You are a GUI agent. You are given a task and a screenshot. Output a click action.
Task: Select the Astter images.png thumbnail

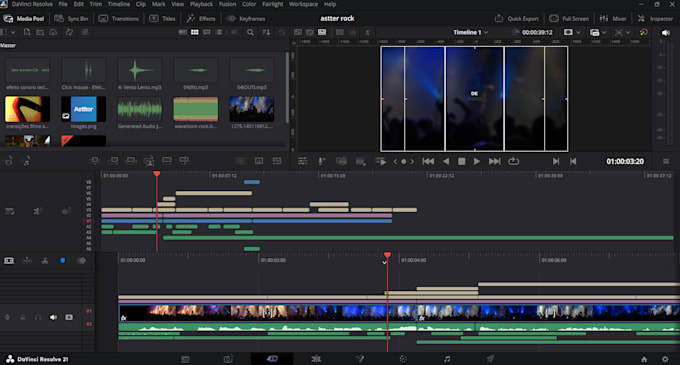coord(83,109)
